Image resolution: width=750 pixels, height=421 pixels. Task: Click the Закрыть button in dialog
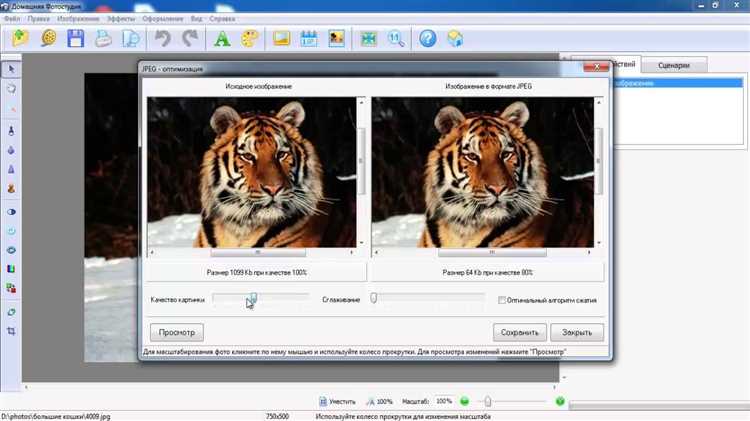coord(577,332)
